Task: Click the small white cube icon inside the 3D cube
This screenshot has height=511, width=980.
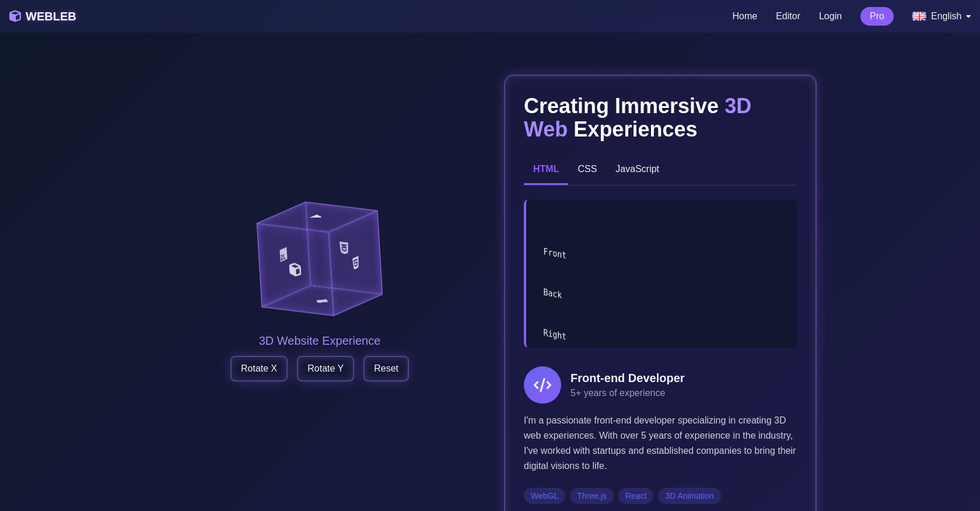Action: tap(295, 269)
